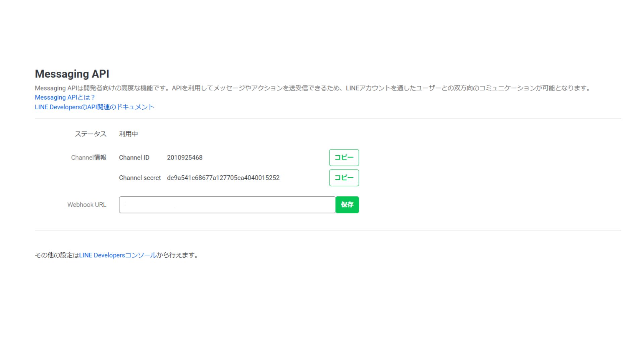
Task: Click the Channel ID label
Action: [134, 158]
